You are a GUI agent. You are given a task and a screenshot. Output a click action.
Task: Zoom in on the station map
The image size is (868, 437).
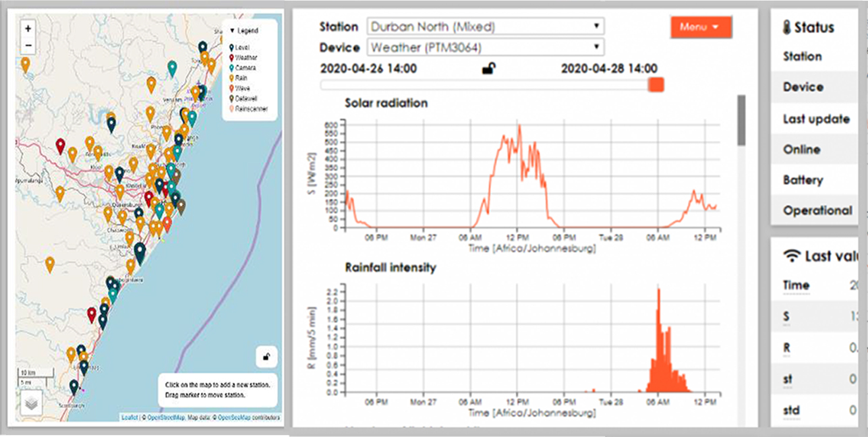coord(28,29)
